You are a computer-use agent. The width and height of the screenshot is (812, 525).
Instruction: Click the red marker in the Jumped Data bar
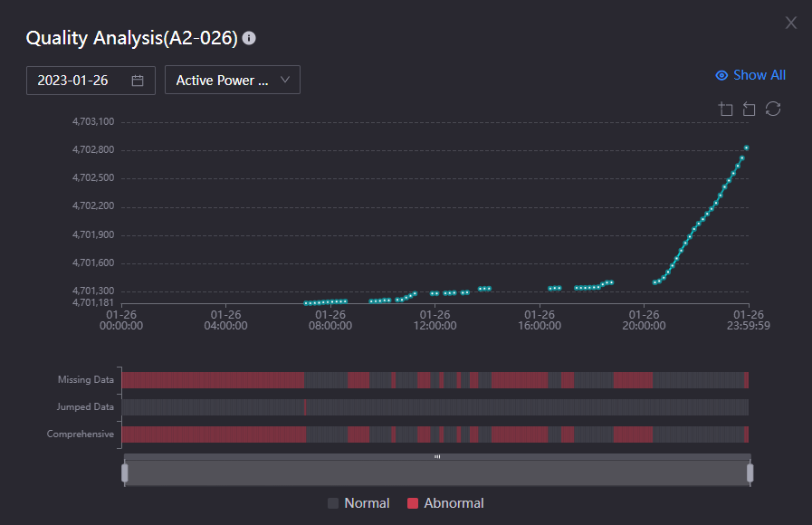pos(305,407)
